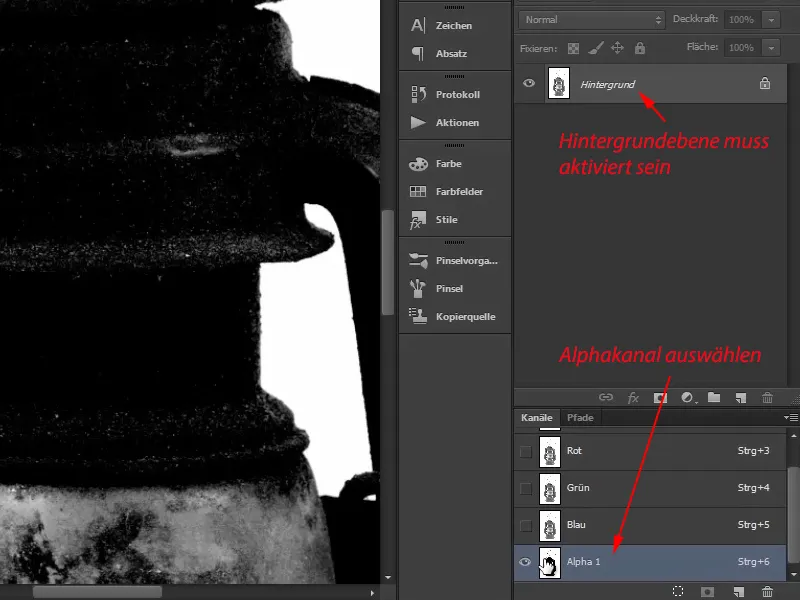Add layer mask in layers panel
800x600 pixels.
[660, 397]
